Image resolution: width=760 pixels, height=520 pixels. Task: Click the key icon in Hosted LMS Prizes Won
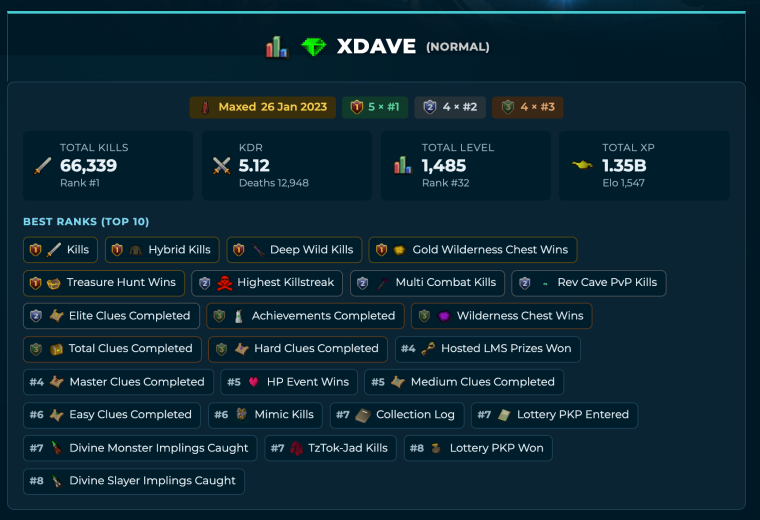pyautogui.click(x=428, y=348)
